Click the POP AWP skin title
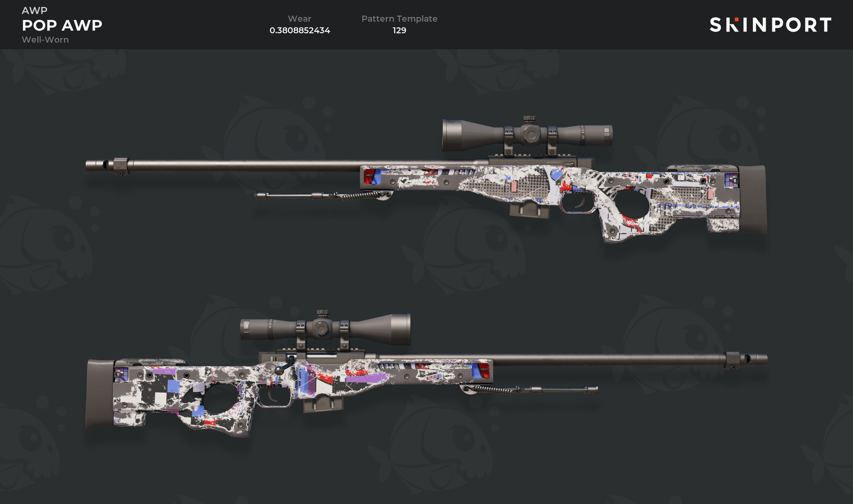 coord(62,26)
